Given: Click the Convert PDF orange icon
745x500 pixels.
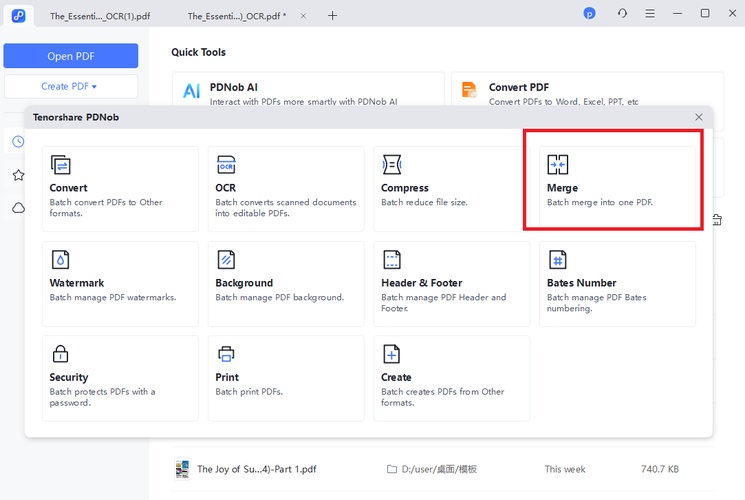Looking at the screenshot, I should pyautogui.click(x=469, y=89).
